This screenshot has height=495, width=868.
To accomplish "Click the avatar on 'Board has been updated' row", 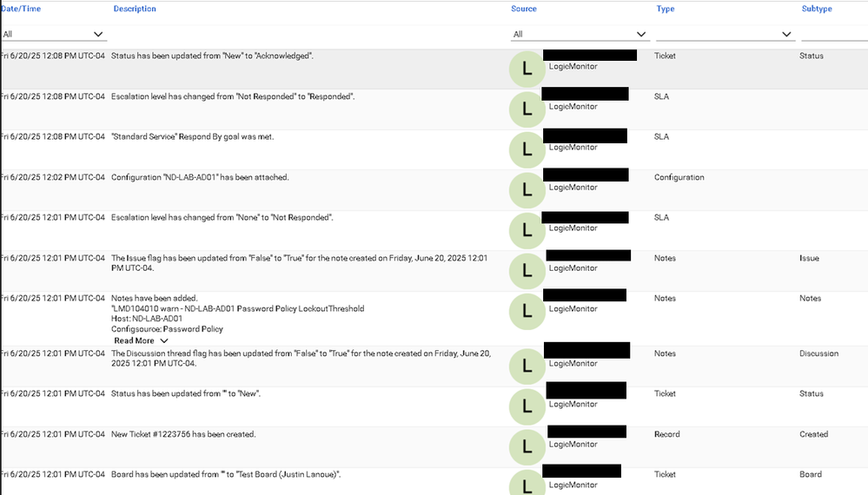I will click(527, 483).
